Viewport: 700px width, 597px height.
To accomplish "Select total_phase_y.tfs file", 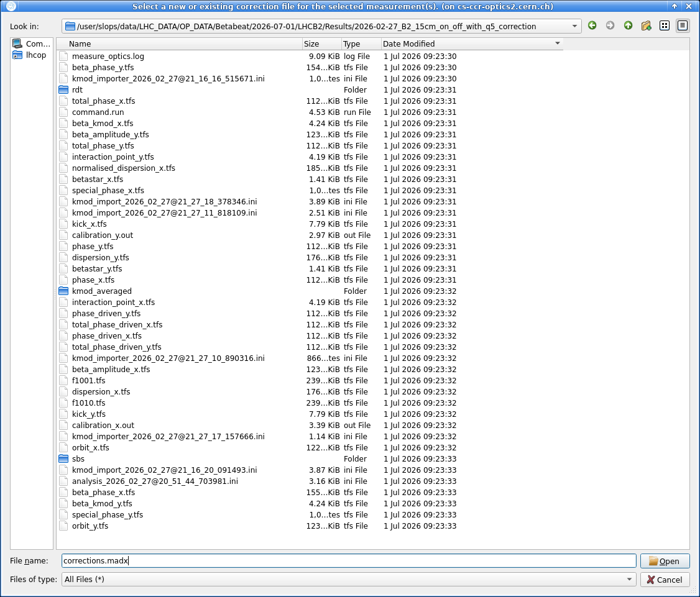I will click(x=103, y=145).
